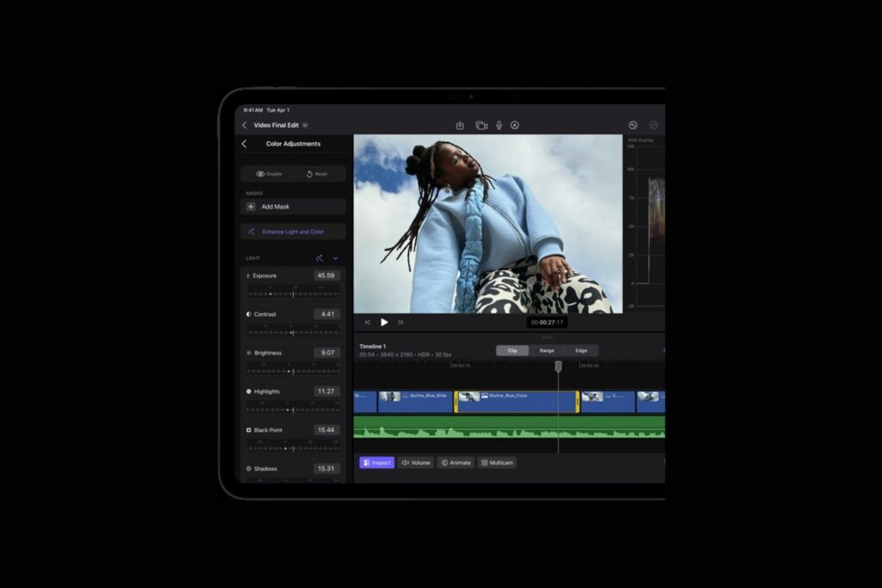Tap the auto-enhance wand in Light section
The height and width of the screenshot is (588, 882).
[320, 258]
